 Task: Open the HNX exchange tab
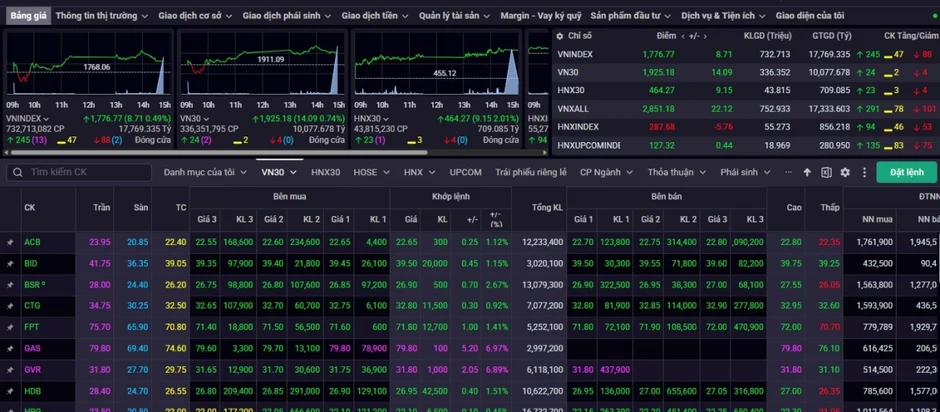pos(419,172)
